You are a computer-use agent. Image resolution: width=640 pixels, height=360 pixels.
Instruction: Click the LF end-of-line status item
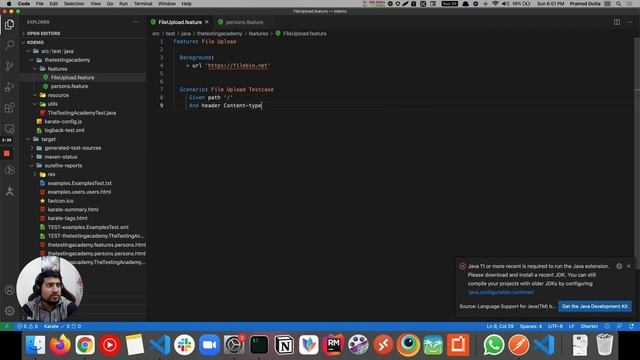pos(571,326)
